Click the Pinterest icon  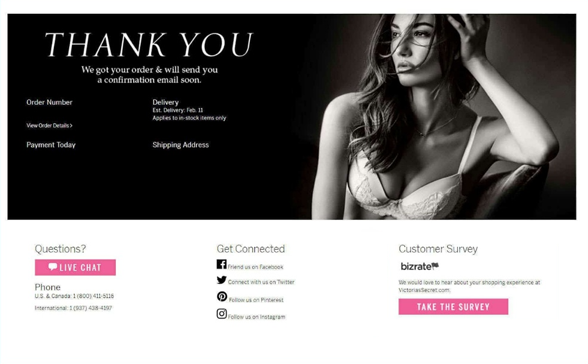pos(222,296)
